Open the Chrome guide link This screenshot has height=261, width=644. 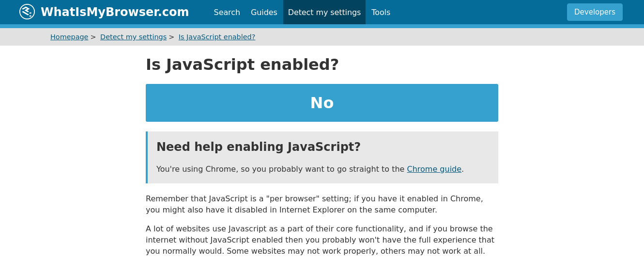click(434, 169)
